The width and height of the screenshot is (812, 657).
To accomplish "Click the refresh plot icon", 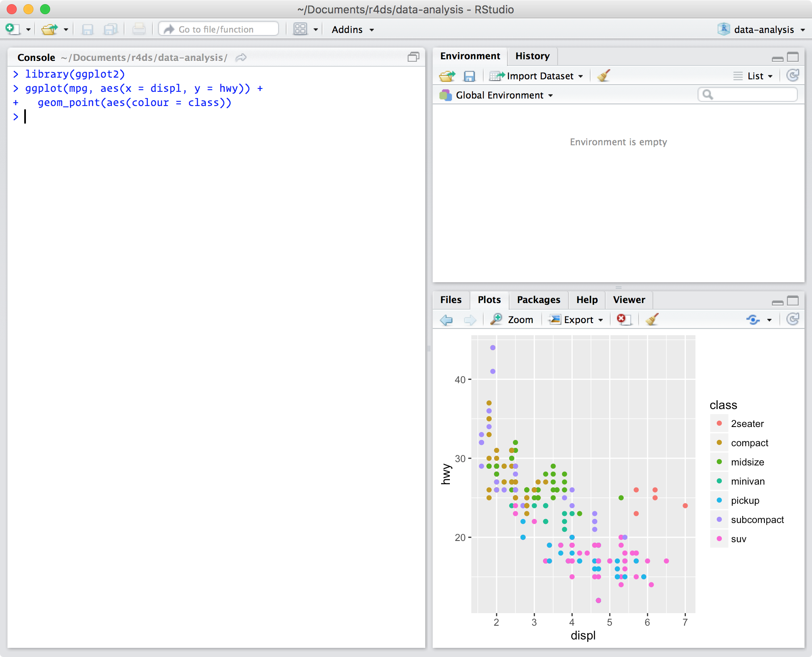I will (792, 319).
